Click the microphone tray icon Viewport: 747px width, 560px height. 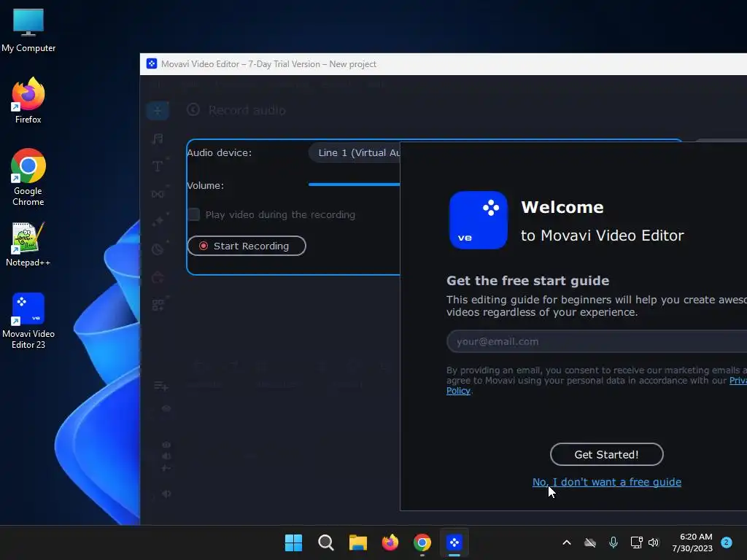point(613,542)
